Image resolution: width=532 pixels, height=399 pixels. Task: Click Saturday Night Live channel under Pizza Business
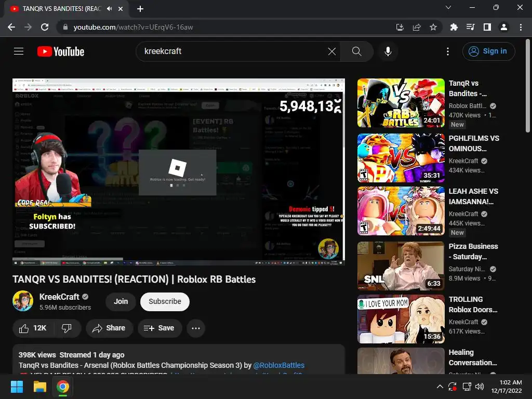click(x=467, y=269)
